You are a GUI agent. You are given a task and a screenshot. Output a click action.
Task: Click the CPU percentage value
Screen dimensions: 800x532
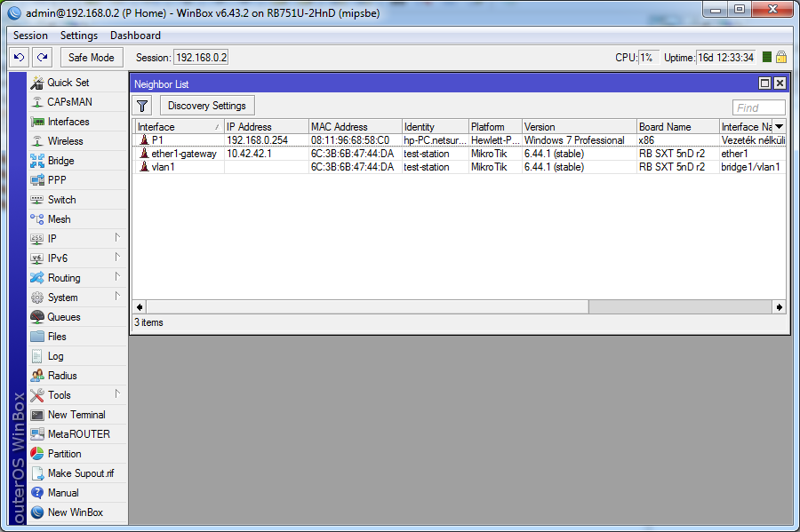point(648,57)
